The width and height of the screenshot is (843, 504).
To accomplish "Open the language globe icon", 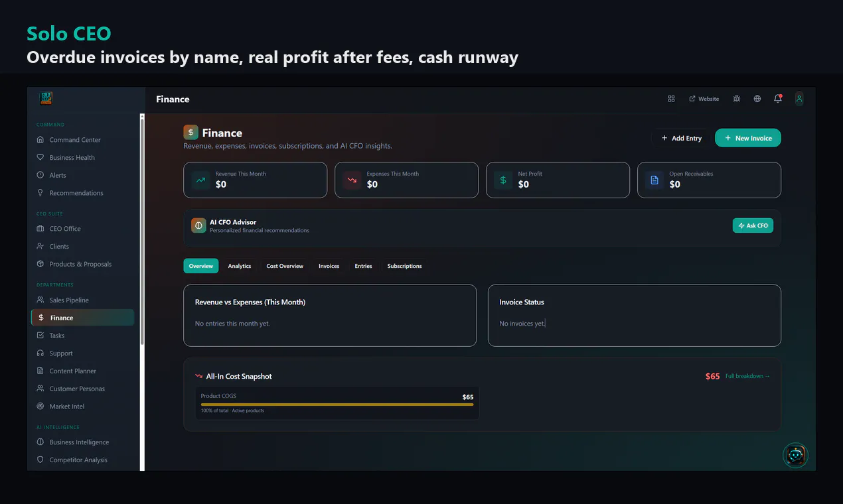I will tap(757, 99).
